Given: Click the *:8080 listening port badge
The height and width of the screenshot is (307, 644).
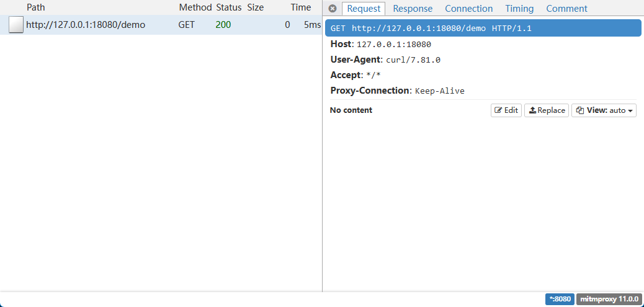Looking at the screenshot, I should click(x=560, y=299).
